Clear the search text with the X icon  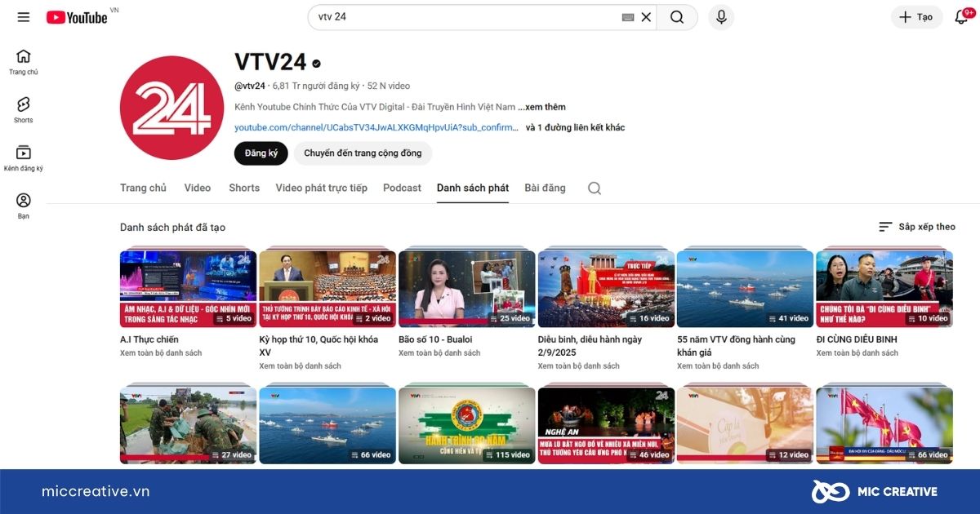646,17
